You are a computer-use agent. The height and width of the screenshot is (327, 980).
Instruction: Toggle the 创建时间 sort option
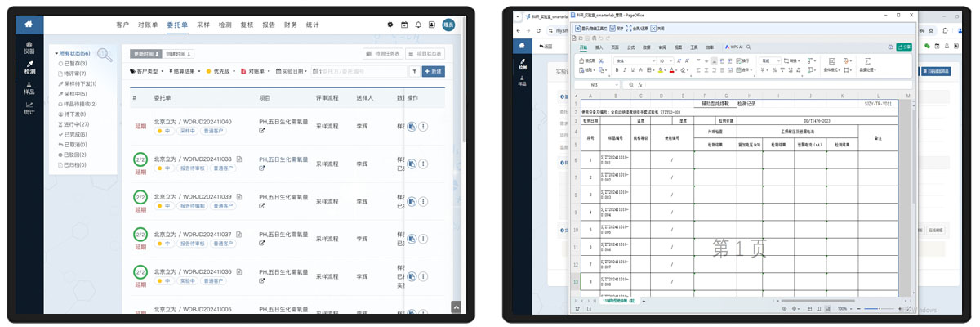click(180, 54)
